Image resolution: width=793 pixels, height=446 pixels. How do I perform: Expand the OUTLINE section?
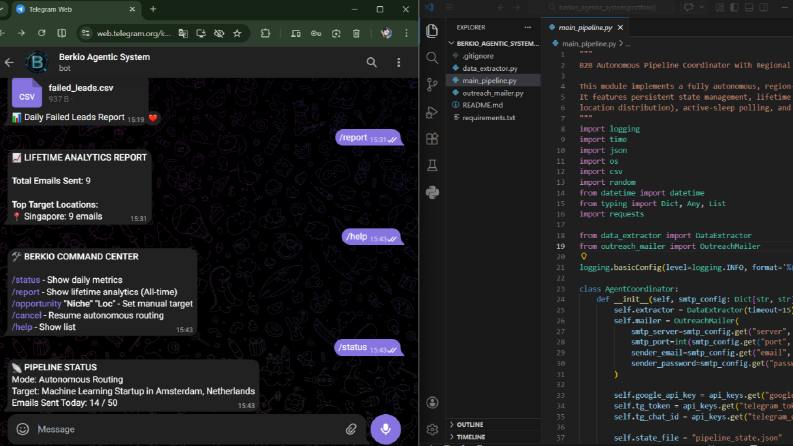(x=470, y=424)
